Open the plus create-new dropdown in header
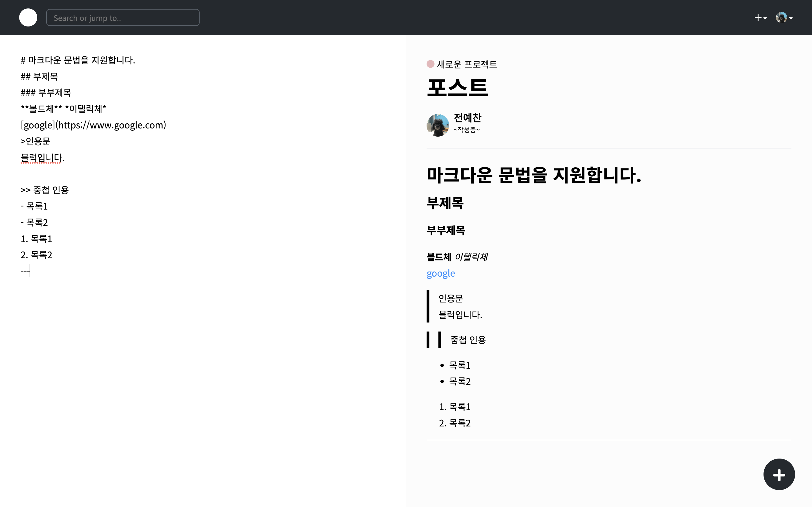The width and height of the screenshot is (812, 507). click(760, 18)
